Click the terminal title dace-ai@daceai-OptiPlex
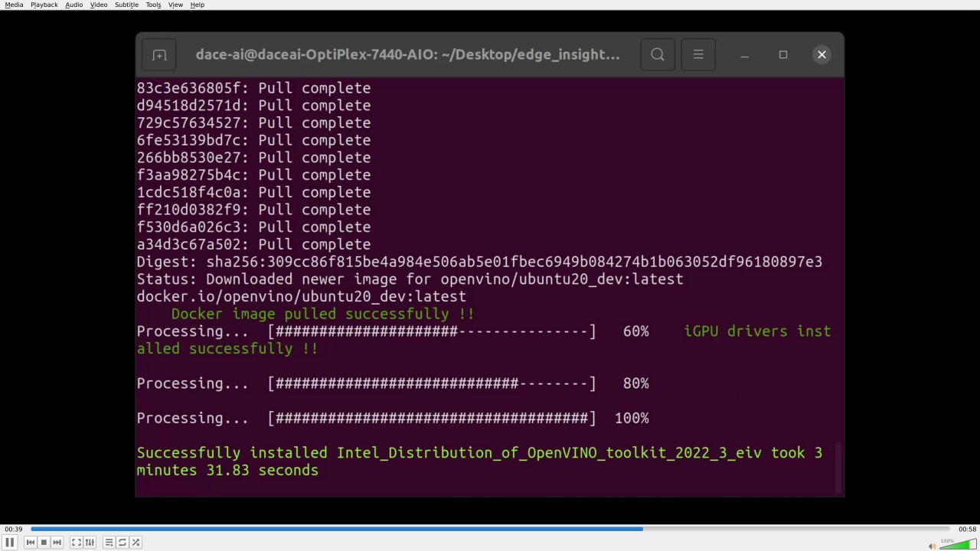This screenshot has height=551, width=980. click(x=408, y=54)
